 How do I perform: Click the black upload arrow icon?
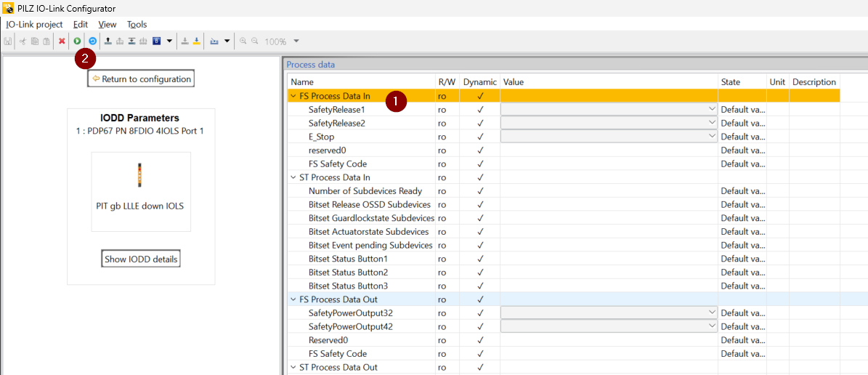click(108, 41)
